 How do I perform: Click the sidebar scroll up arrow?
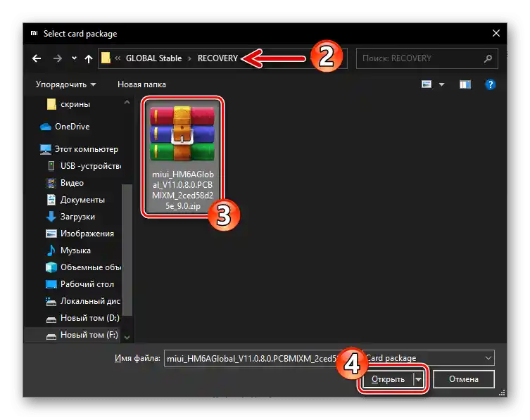[x=127, y=102]
